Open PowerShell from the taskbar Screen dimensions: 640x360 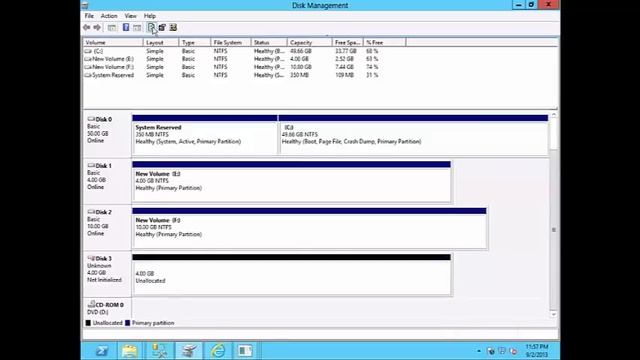pos(102,351)
